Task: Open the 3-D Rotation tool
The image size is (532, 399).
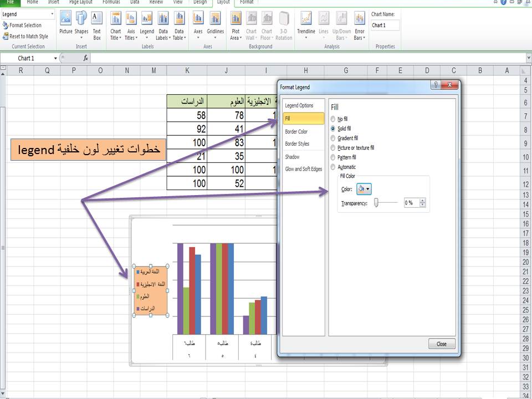Action: click(x=284, y=27)
